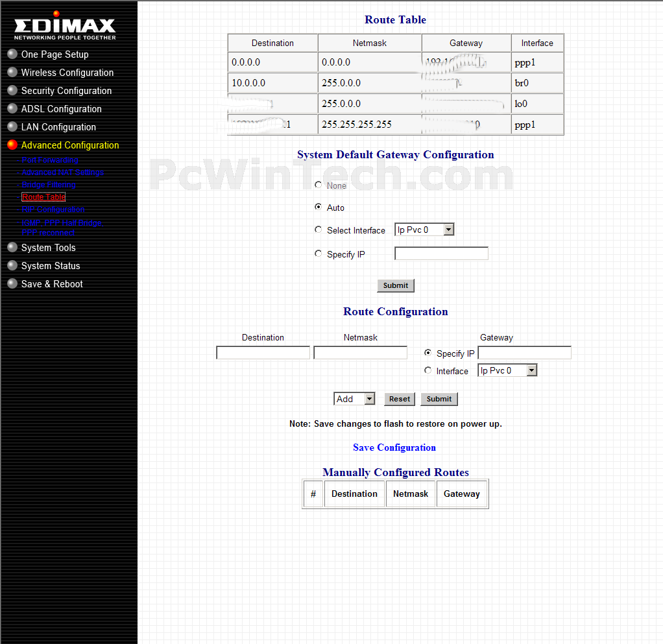663x644 pixels.
Task: Open Security Configuration menu
Action: (66, 91)
